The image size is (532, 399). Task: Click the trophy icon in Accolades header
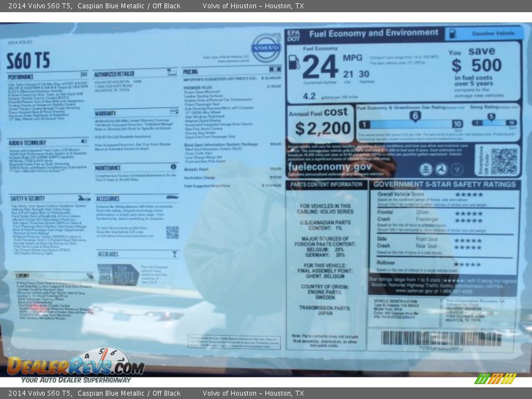coord(175,254)
